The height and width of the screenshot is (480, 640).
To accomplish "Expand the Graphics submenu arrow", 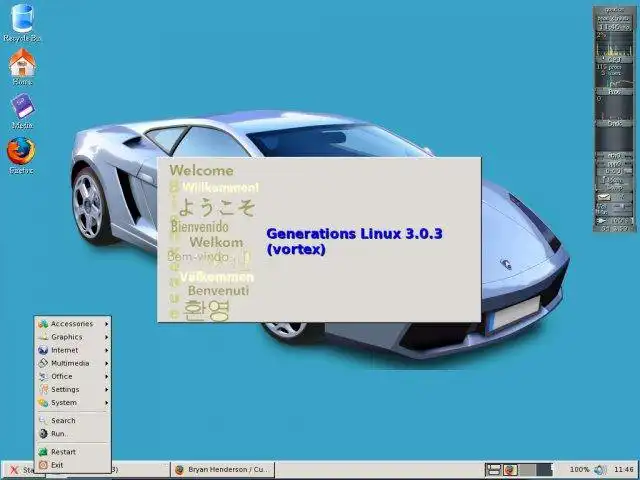I will pyautogui.click(x=106, y=337).
